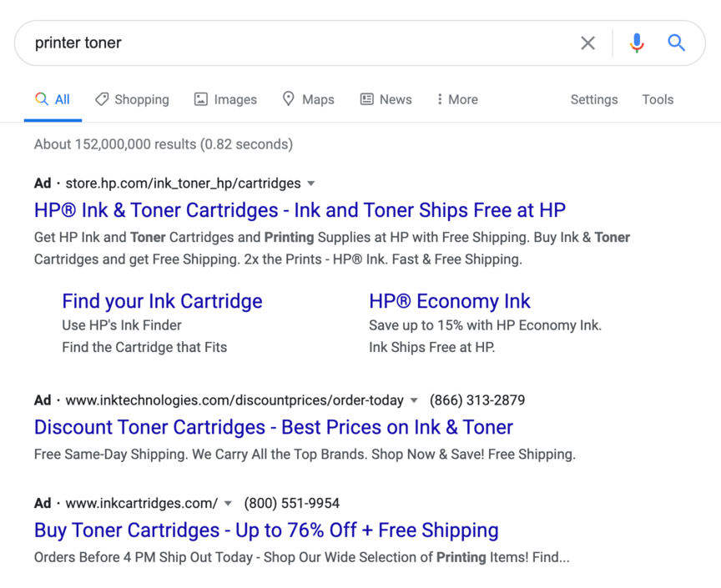Click the phone number (800) 551-9954
721x588 pixels.
click(292, 504)
